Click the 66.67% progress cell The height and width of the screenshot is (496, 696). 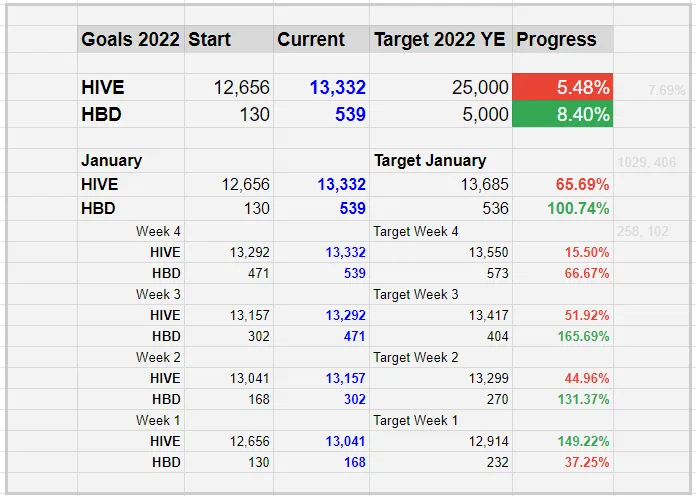point(563,273)
